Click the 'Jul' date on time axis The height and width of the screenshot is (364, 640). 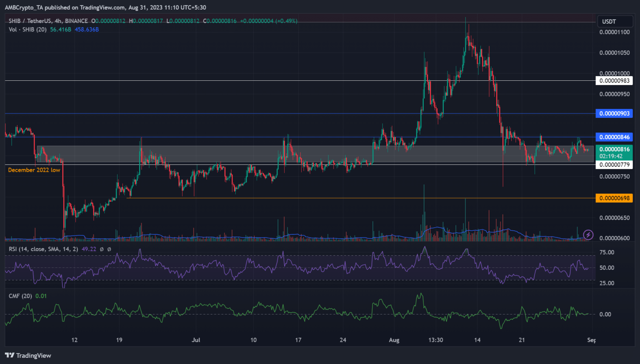[196, 340]
